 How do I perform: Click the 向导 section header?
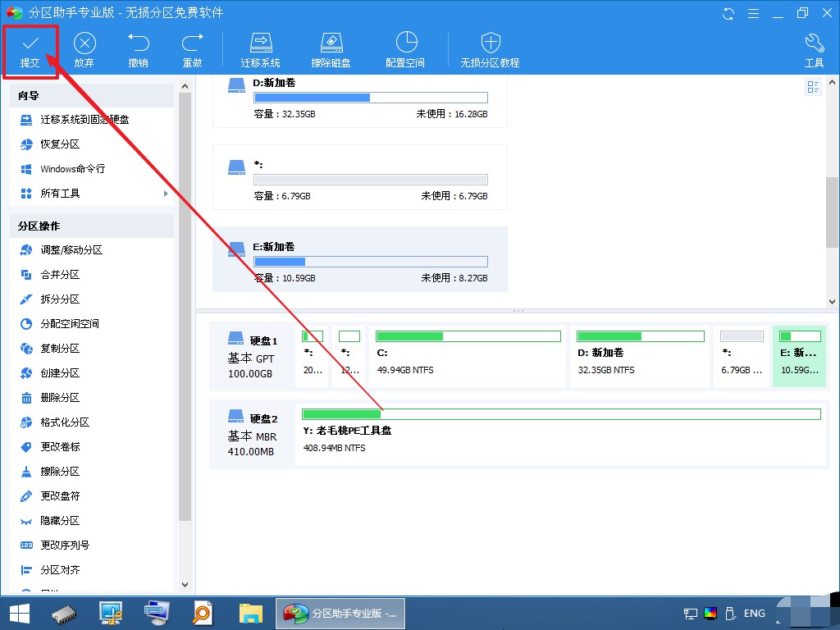point(92,95)
